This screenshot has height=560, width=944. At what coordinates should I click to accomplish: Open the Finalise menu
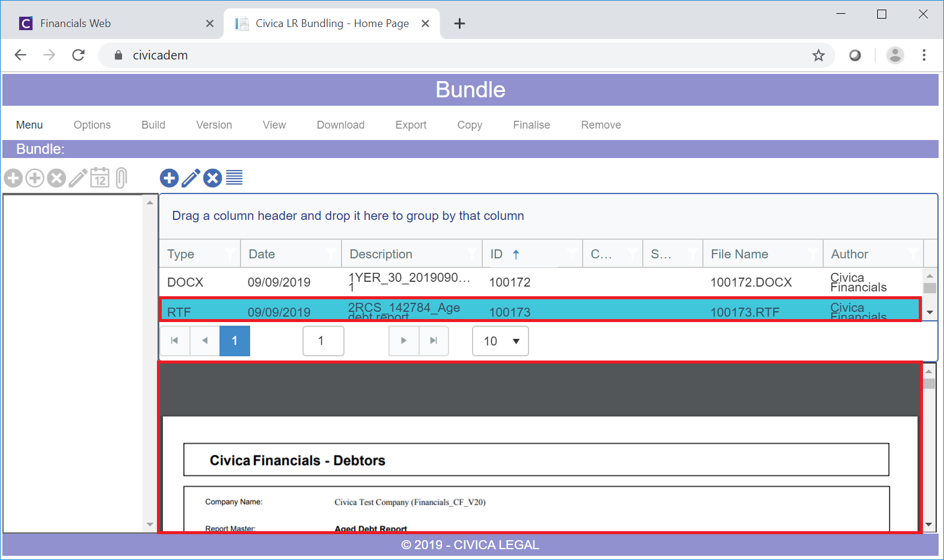(x=532, y=125)
